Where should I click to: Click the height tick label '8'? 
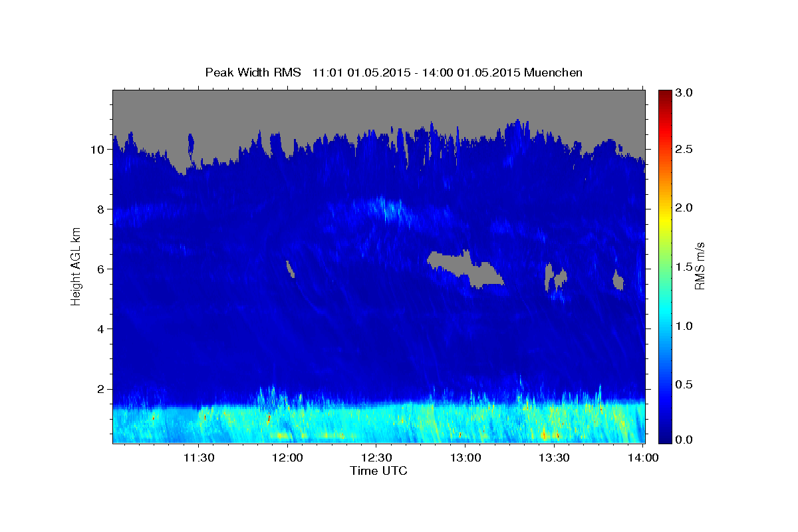pyautogui.click(x=102, y=209)
